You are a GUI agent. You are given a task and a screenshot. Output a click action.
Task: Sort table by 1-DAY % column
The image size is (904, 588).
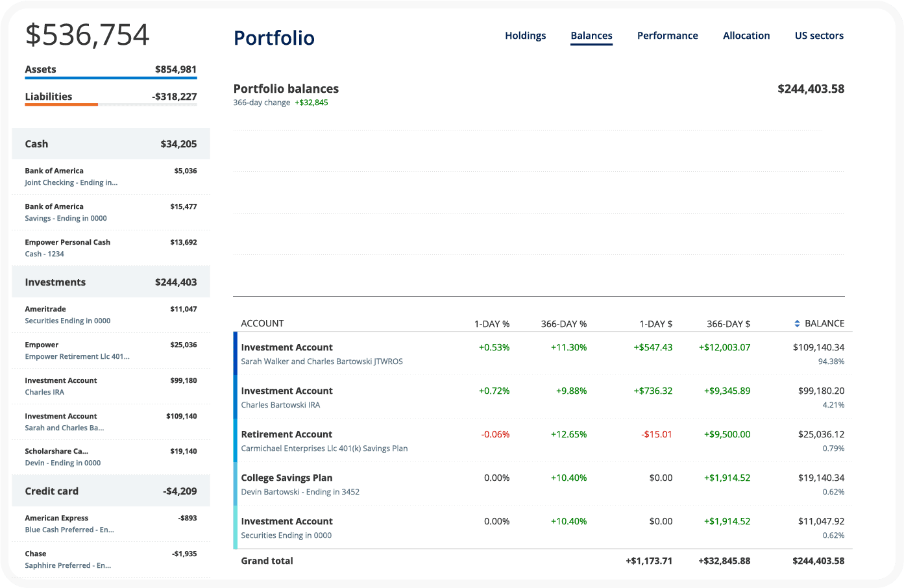click(x=492, y=323)
